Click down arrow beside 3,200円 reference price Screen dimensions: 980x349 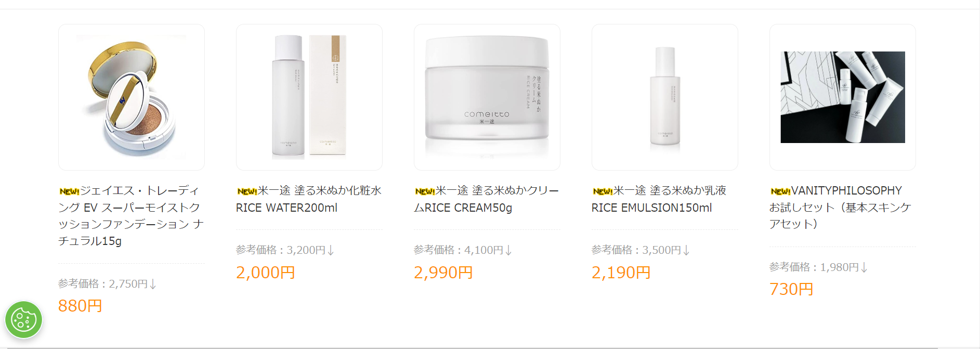[x=331, y=250]
